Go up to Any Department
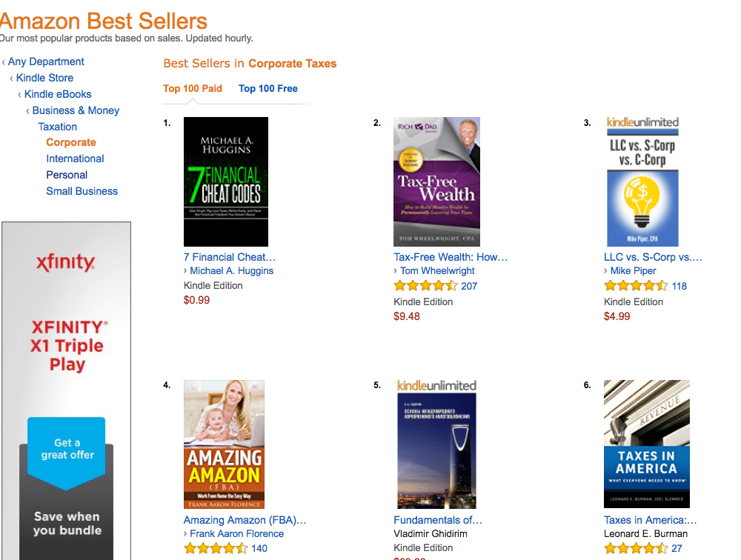This screenshot has width=741, height=560. 46,61
